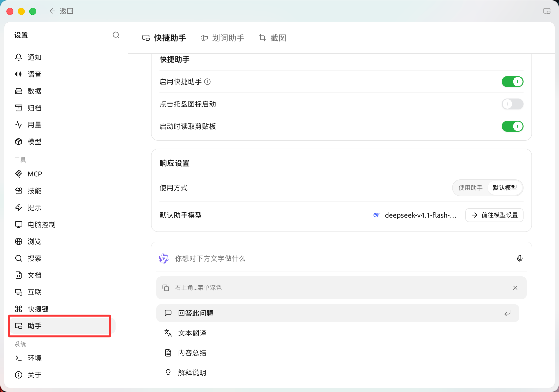
Task: Click the mini-window icon in title bar
Action: point(547,11)
